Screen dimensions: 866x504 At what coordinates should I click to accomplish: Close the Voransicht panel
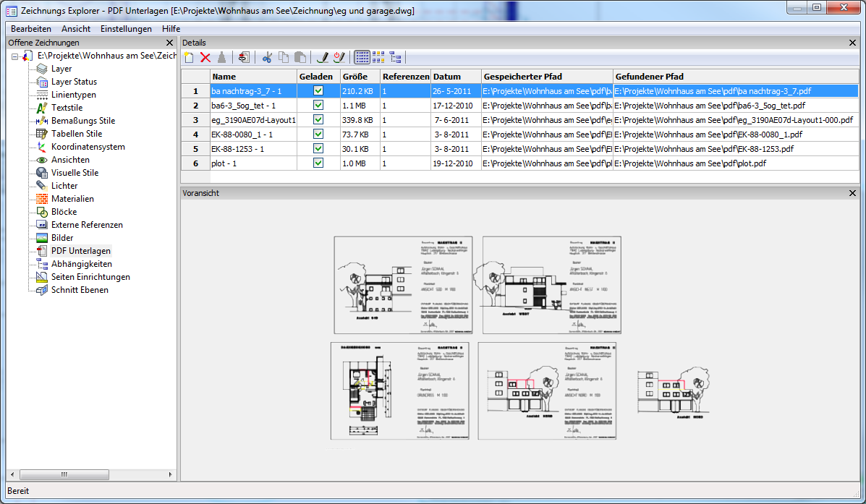(852, 193)
